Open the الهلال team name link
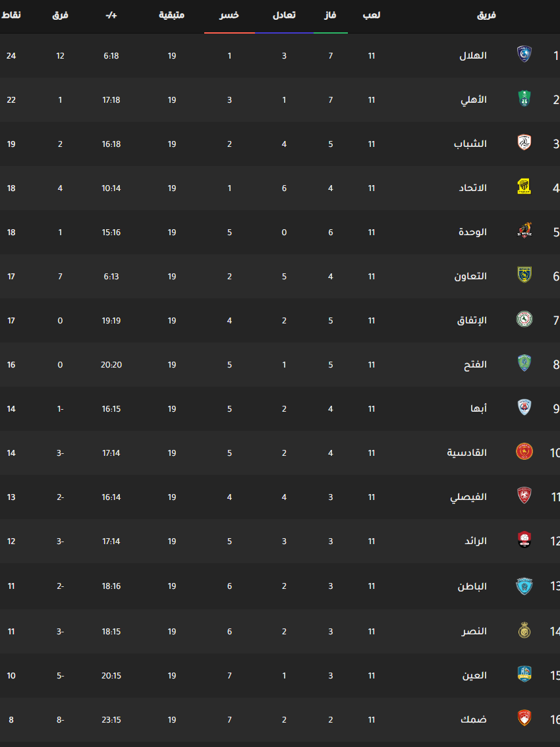560x747 pixels. coord(473,56)
